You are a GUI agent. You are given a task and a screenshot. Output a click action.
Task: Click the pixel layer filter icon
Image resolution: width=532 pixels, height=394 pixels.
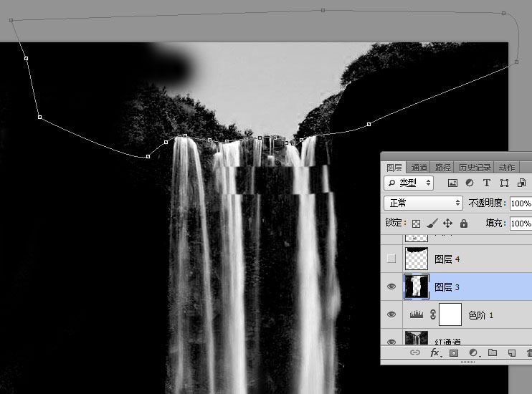(453, 183)
